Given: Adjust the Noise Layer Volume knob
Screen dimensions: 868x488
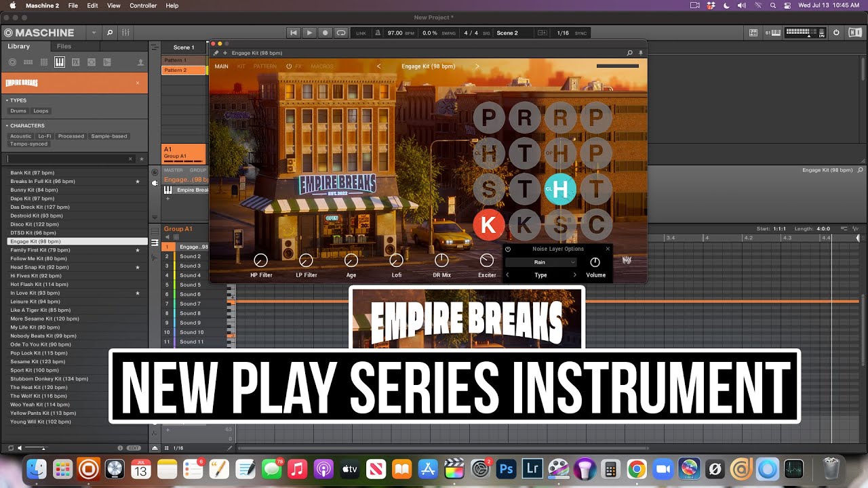Looking at the screenshot, I should click(595, 262).
